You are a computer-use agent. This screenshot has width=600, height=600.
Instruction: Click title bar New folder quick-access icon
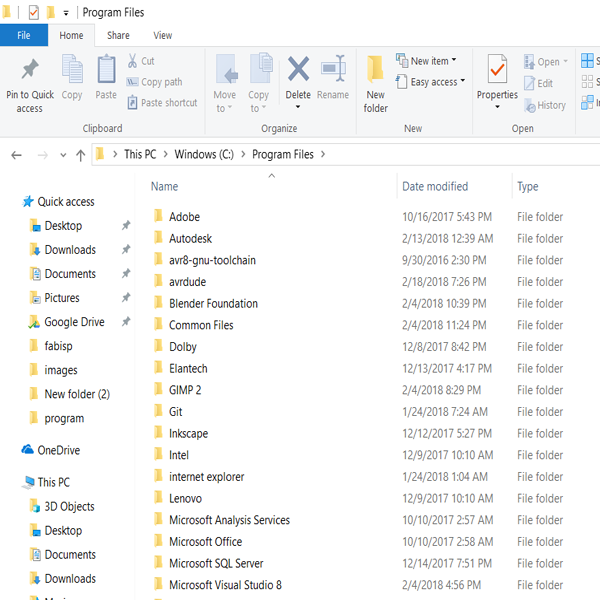click(x=51, y=13)
